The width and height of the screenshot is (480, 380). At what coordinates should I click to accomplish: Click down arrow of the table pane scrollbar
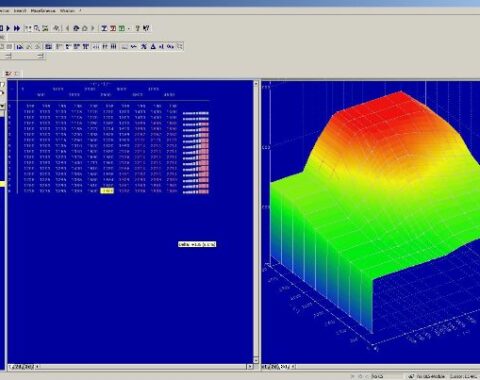(256, 360)
